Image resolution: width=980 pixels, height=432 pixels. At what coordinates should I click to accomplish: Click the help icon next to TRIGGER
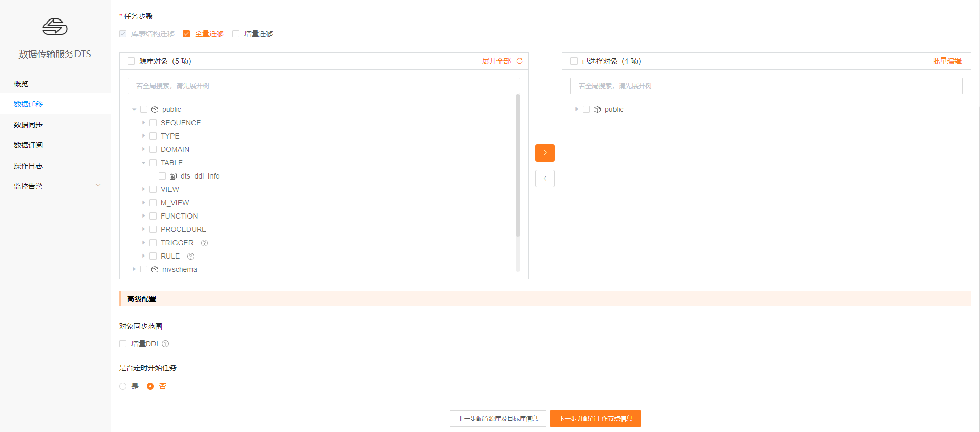coord(204,243)
